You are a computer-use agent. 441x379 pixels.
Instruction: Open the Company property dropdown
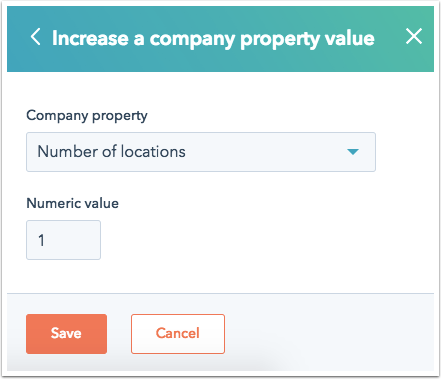201,152
